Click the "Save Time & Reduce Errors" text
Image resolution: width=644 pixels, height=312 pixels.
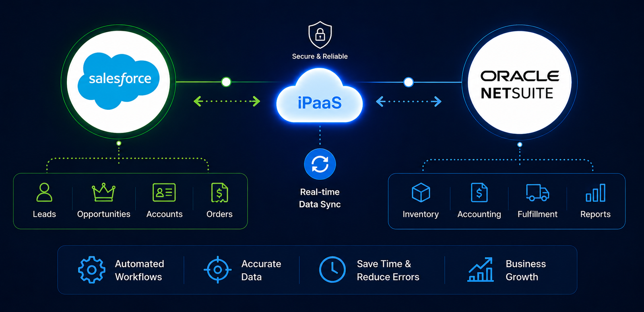coord(388,270)
